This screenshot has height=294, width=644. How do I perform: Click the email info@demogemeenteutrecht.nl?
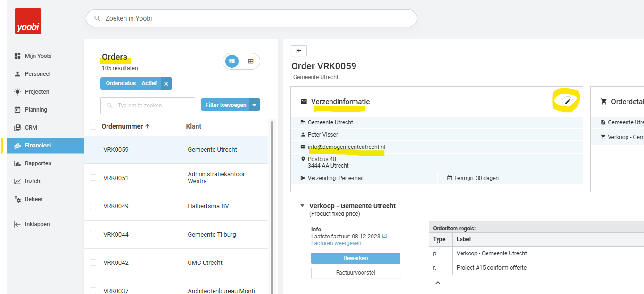pos(347,147)
